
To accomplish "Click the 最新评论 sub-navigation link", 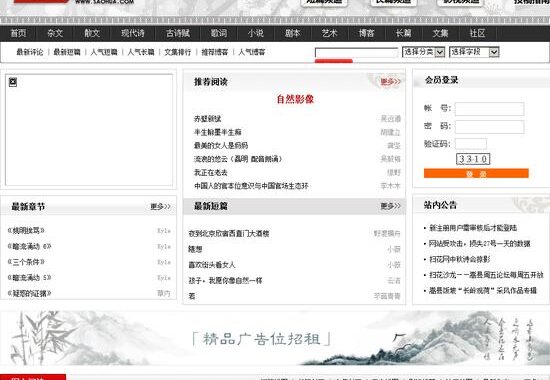I will click(30, 52).
